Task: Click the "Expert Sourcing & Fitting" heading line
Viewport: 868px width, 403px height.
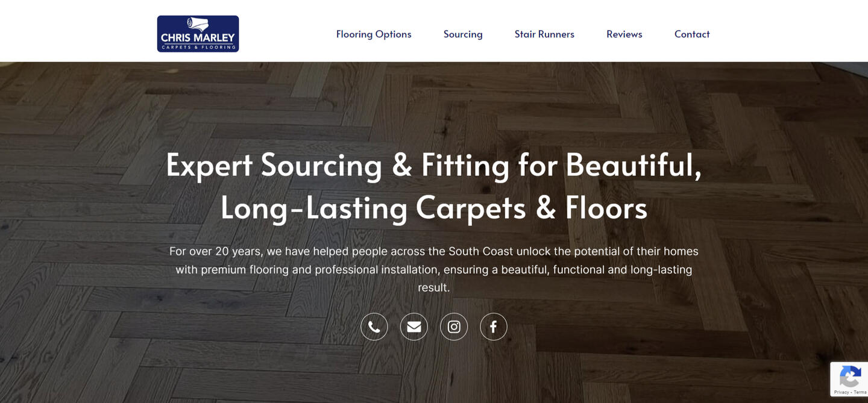Action: click(434, 164)
